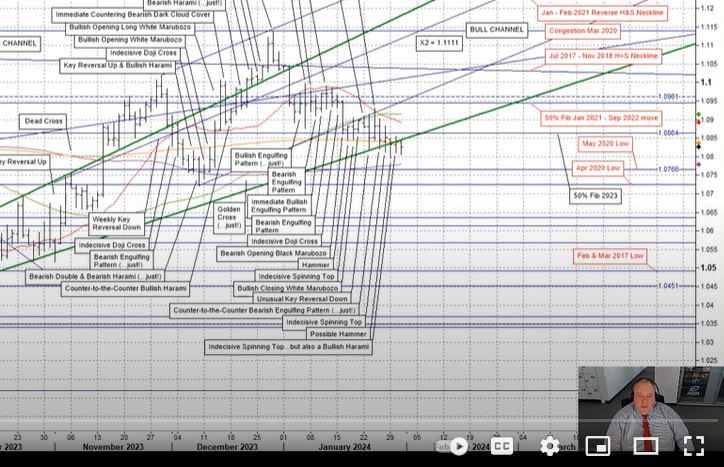The image size is (724, 467).
Task: Click 'Feb & Mar 2017 Low' label
Action: tap(609, 256)
